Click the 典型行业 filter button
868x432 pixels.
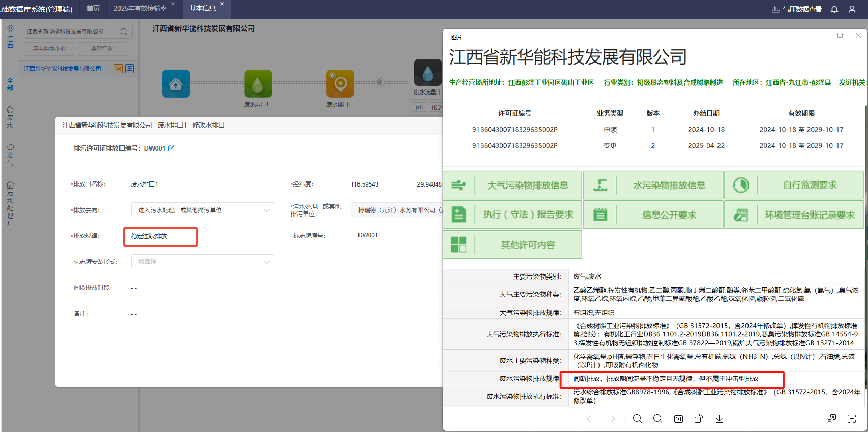tap(102, 49)
